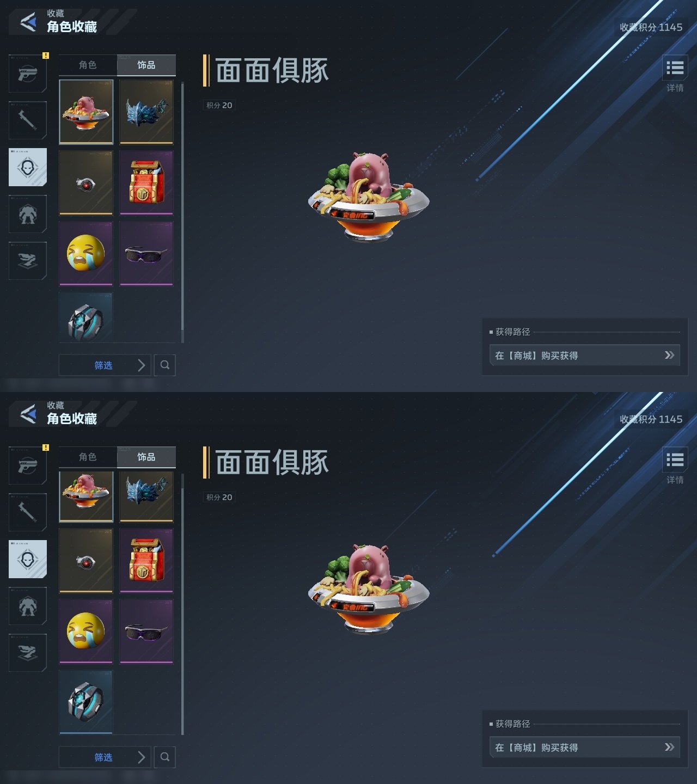Switch to 角色 tab in upper panel
The image size is (697, 784).
coord(88,65)
